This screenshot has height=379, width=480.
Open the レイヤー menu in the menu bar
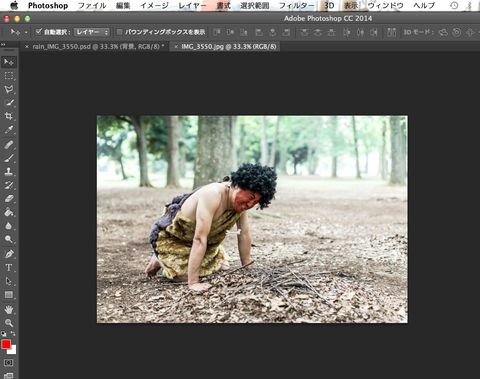[x=192, y=6]
